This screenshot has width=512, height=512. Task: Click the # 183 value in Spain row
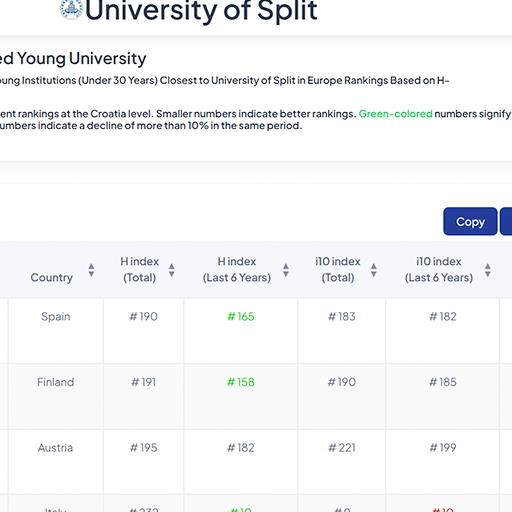click(x=342, y=316)
